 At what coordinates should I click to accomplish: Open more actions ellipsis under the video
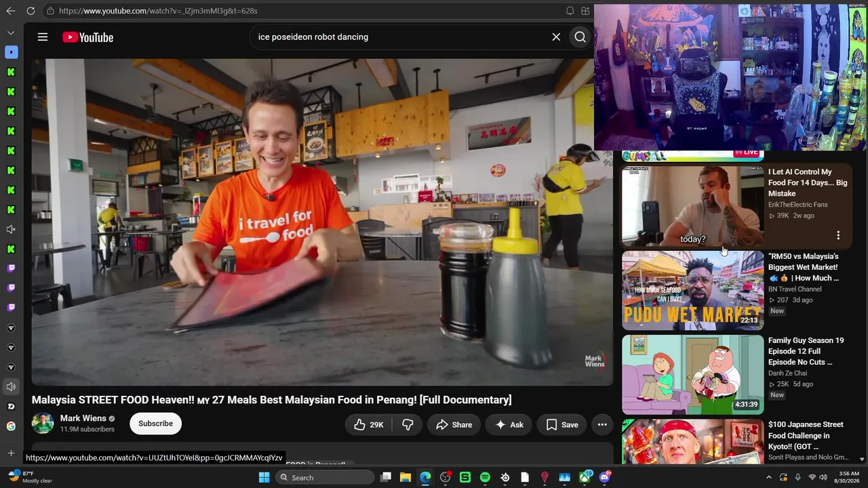602,425
